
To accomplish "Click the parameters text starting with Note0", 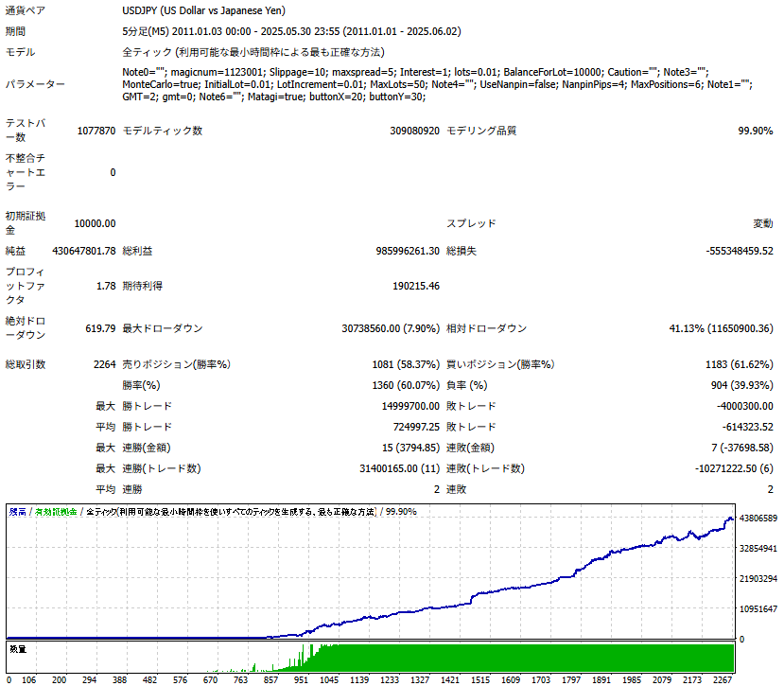I will tap(438, 84).
